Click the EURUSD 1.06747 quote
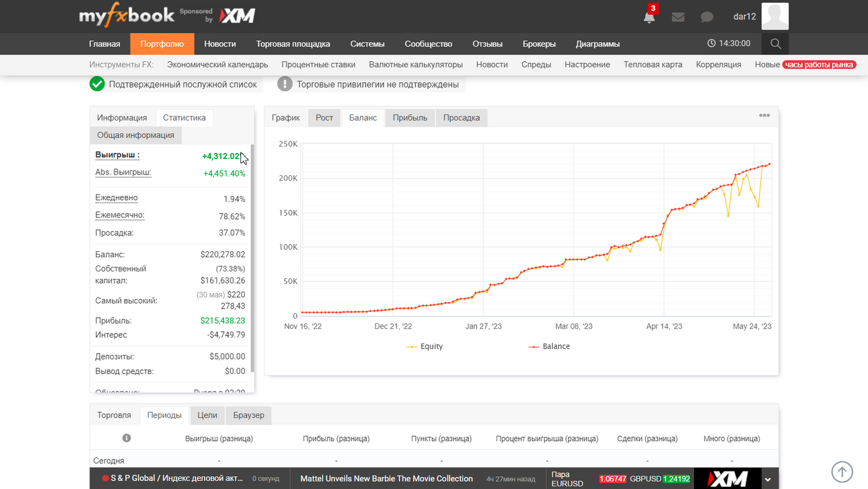 [612, 479]
